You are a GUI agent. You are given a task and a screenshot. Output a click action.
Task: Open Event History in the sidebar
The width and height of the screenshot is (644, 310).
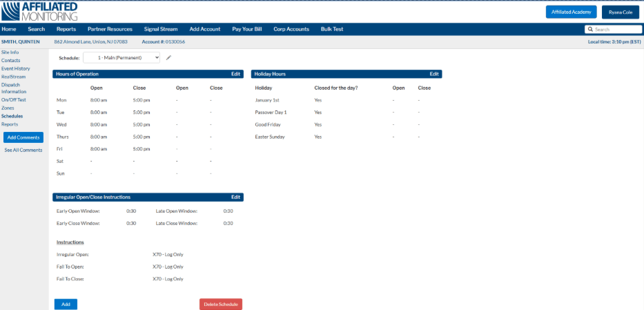pyautogui.click(x=15, y=68)
